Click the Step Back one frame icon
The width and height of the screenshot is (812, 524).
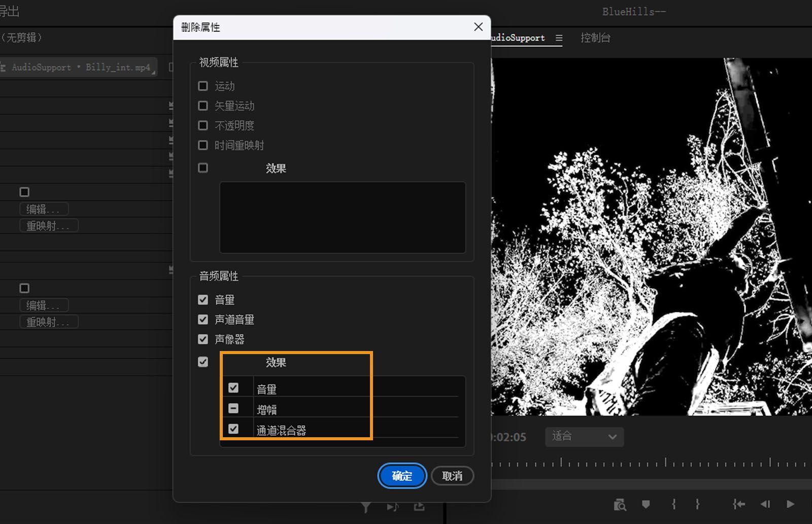click(x=766, y=504)
